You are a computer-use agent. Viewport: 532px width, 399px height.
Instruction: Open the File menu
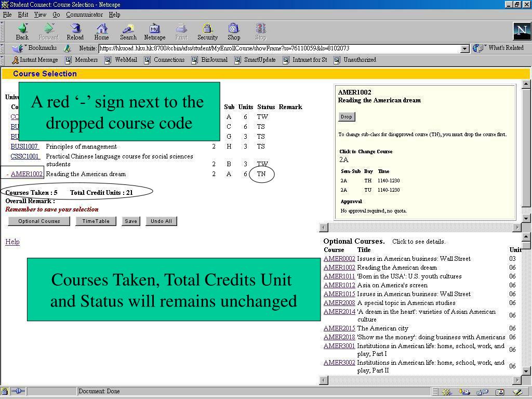pos(7,15)
